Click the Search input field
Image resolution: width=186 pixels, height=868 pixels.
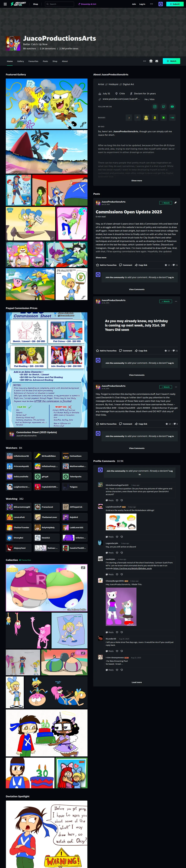(59, 4)
